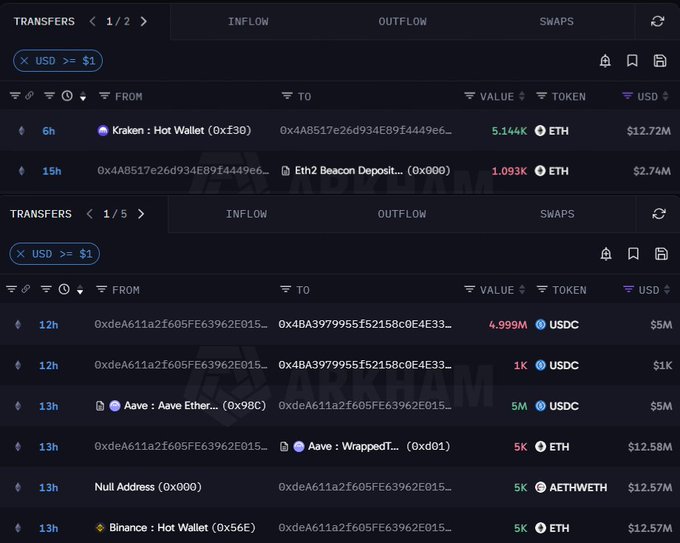This screenshot has height=543, width=680.
Task: Open the 6h Kraken transfer timestamp
Action: [x=49, y=131]
